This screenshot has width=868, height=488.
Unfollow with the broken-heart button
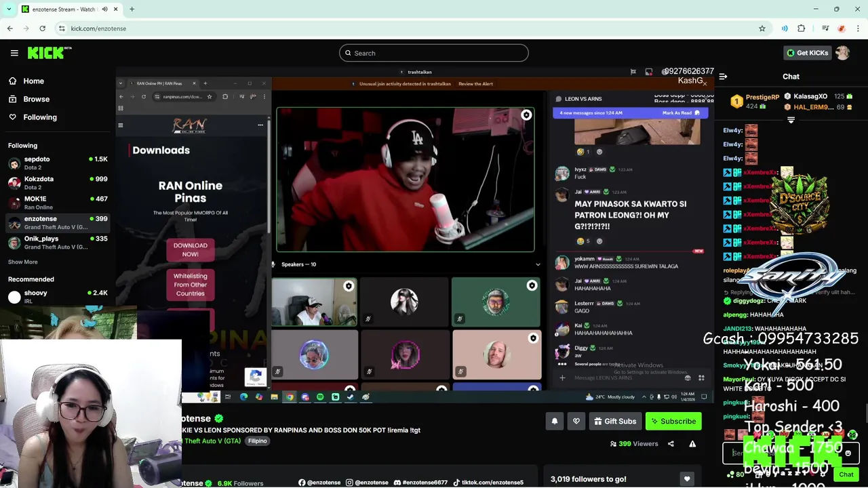point(576,422)
